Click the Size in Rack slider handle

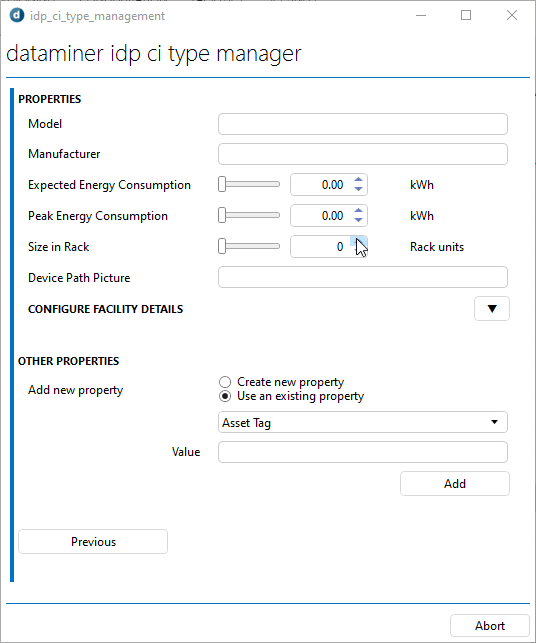click(222, 246)
